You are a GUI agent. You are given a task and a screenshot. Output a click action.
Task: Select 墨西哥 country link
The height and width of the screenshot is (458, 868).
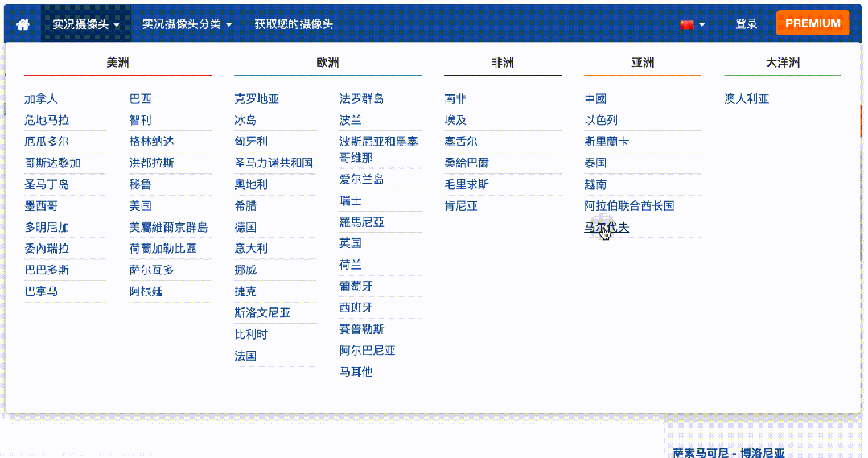point(41,206)
